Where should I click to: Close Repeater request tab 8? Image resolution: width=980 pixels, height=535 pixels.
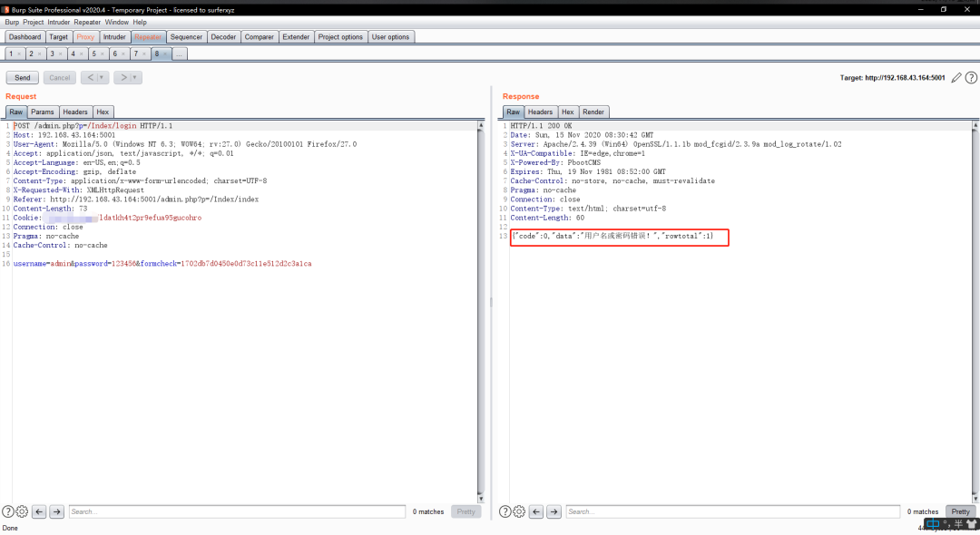click(x=165, y=54)
